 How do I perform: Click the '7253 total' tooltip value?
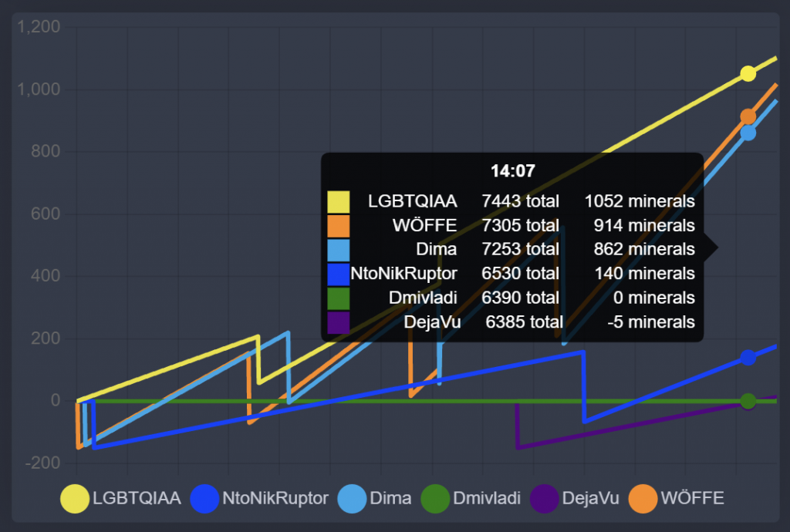[x=520, y=249]
